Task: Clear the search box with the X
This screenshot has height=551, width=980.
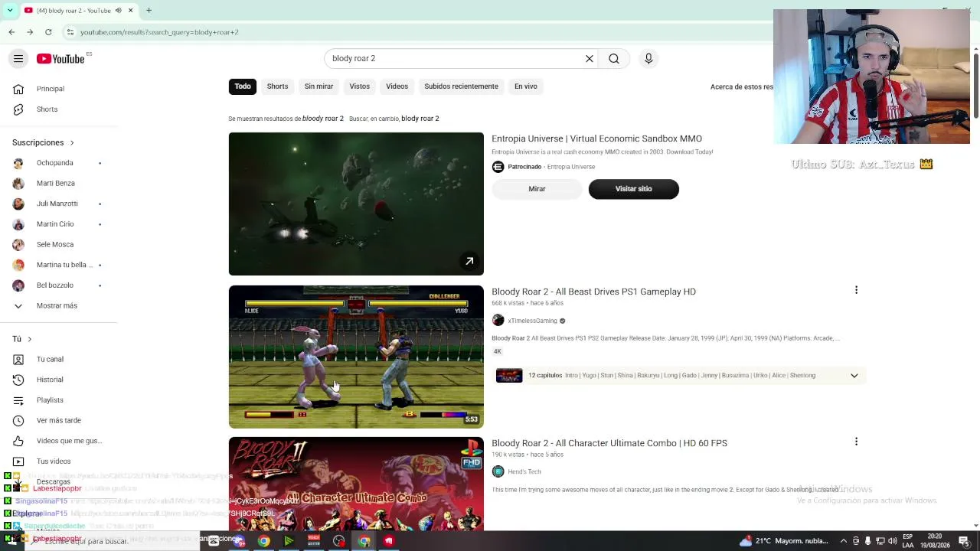Action: pos(590,59)
